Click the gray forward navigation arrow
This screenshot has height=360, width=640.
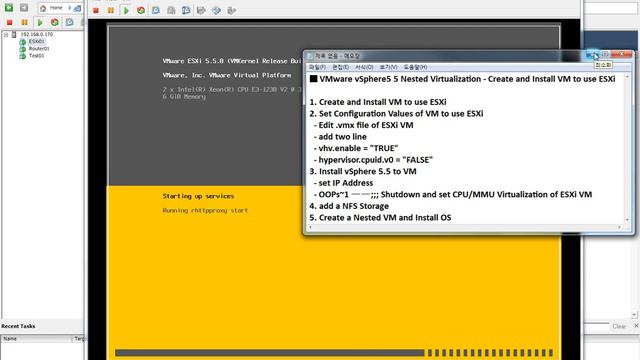(24, 7)
